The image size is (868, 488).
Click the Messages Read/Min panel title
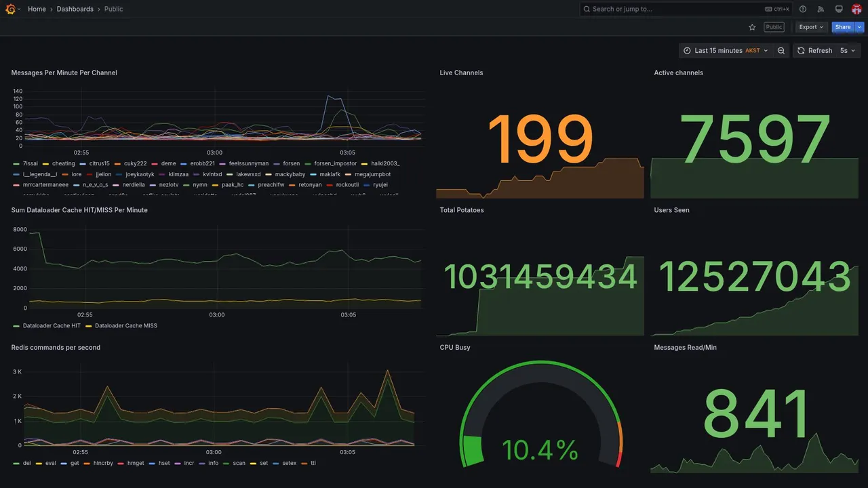pos(685,348)
